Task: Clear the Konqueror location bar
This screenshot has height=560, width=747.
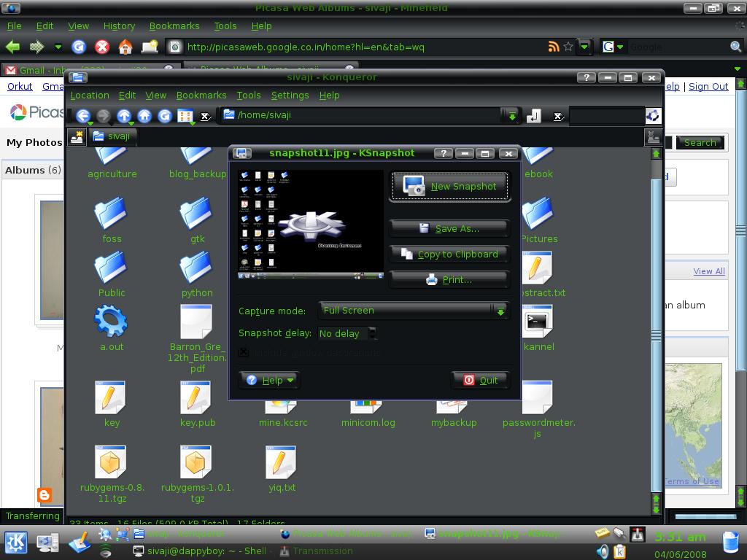Action: pyautogui.click(x=205, y=116)
